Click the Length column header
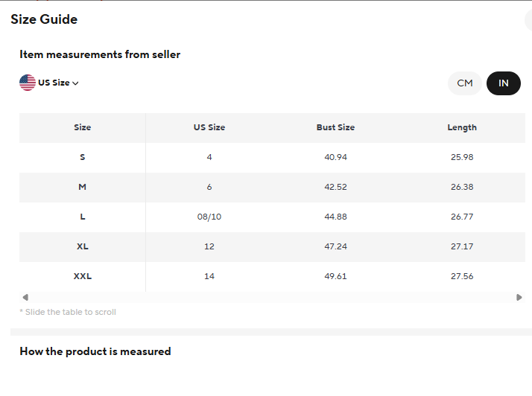532x396 pixels. pyautogui.click(x=462, y=127)
